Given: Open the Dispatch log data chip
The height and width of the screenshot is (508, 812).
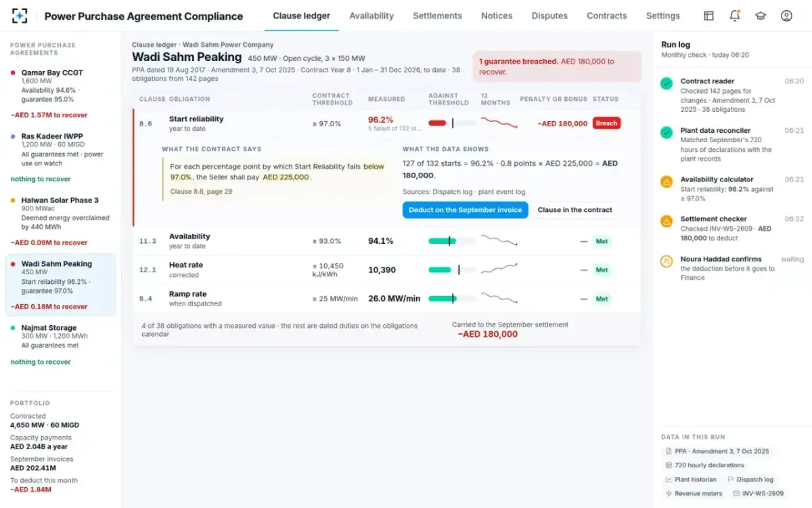Looking at the screenshot, I should (750, 480).
